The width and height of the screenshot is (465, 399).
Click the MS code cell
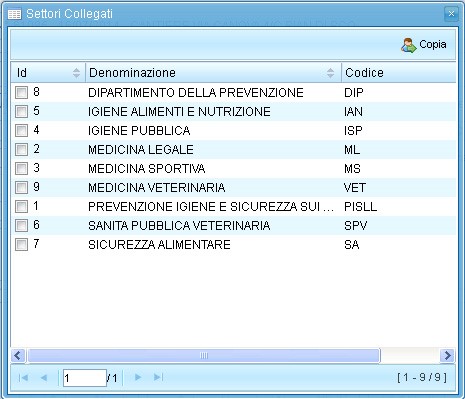click(352, 169)
